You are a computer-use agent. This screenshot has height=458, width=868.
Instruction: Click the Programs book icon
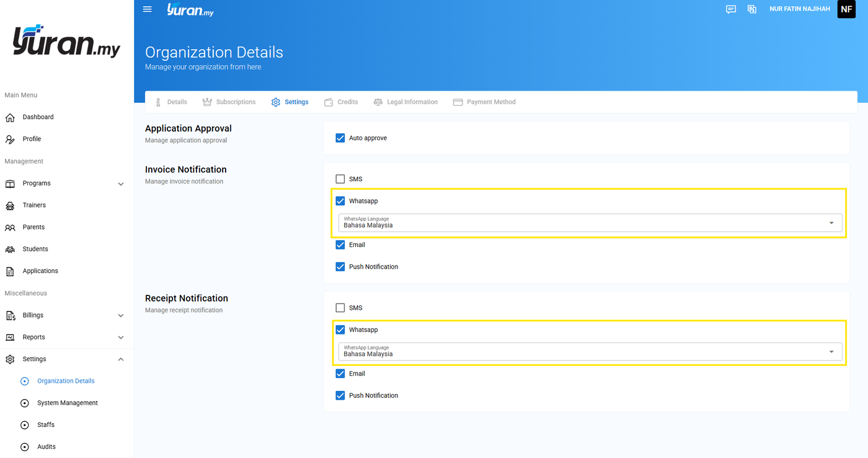point(10,184)
